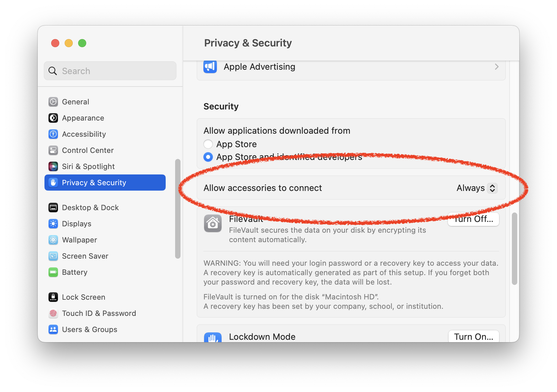This screenshot has height=392, width=557.
Task: Open Accessibility icon in sidebar
Action: point(53,134)
